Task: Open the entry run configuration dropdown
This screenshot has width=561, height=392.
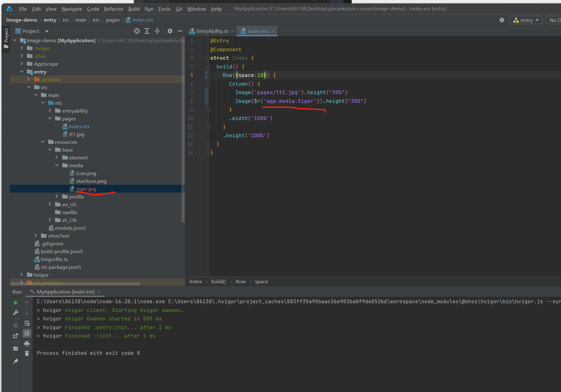Action: pos(526,20)
